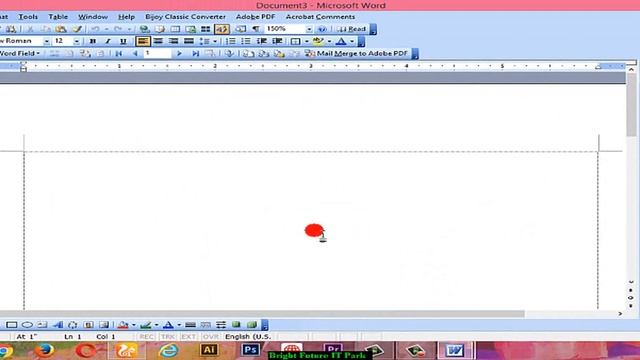Open the zoom percentage dropdown

pos(309,29)
